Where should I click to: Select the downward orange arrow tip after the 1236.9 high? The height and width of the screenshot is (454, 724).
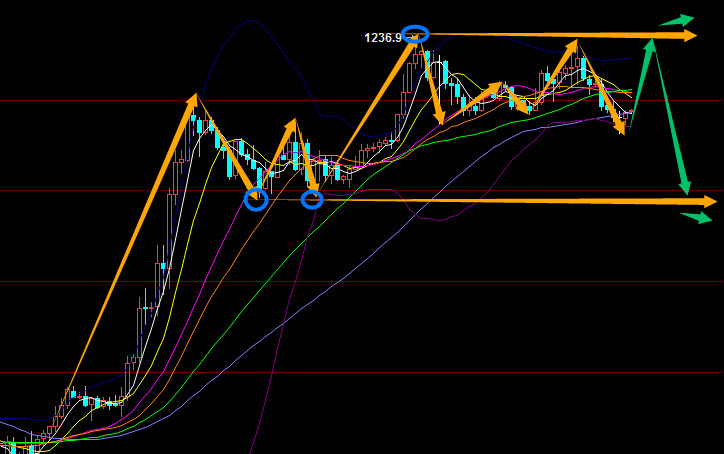440,118
